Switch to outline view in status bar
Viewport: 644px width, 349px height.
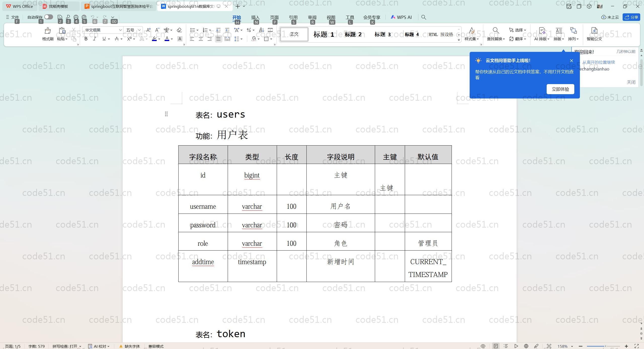(x=506, y=346)
